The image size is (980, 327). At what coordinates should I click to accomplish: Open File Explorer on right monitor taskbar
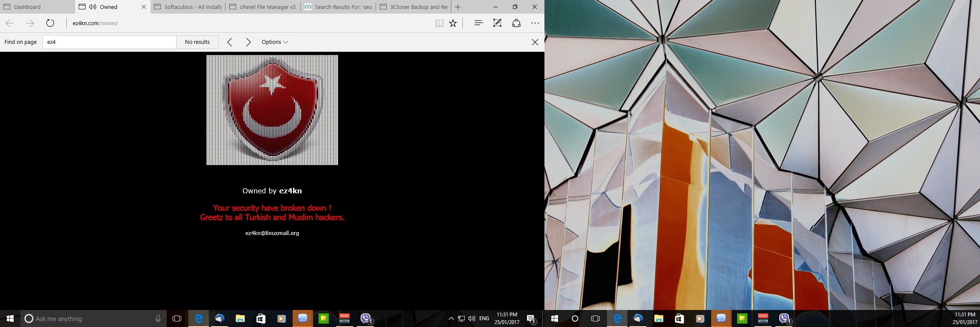659,318
